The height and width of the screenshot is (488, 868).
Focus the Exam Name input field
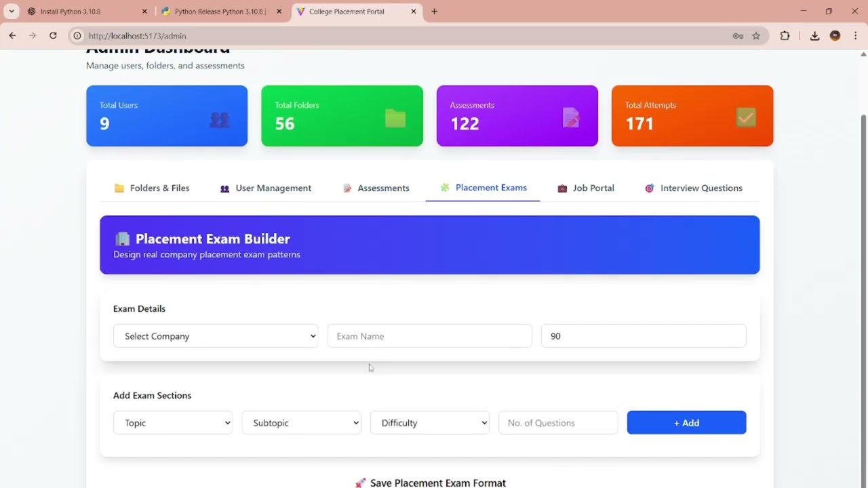(x=430, y=336)
